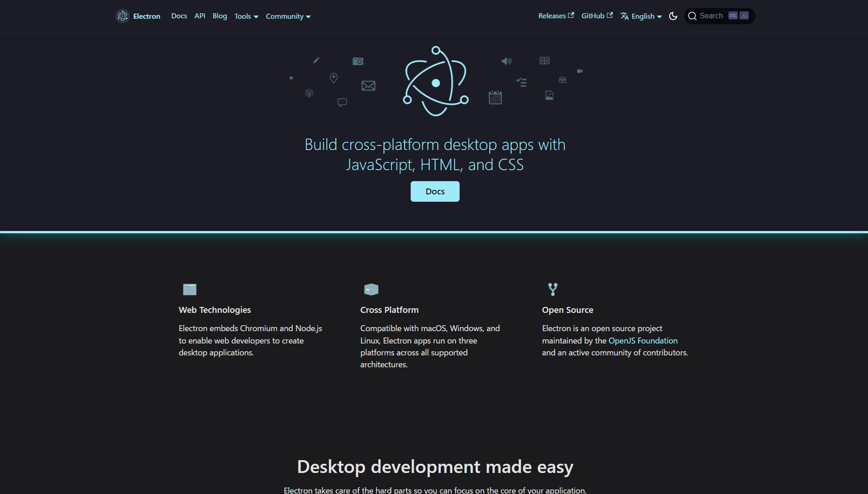Click the Cross Platform box icon
Image resolution: width=868 pixels, height=494 pixels.
371,289
